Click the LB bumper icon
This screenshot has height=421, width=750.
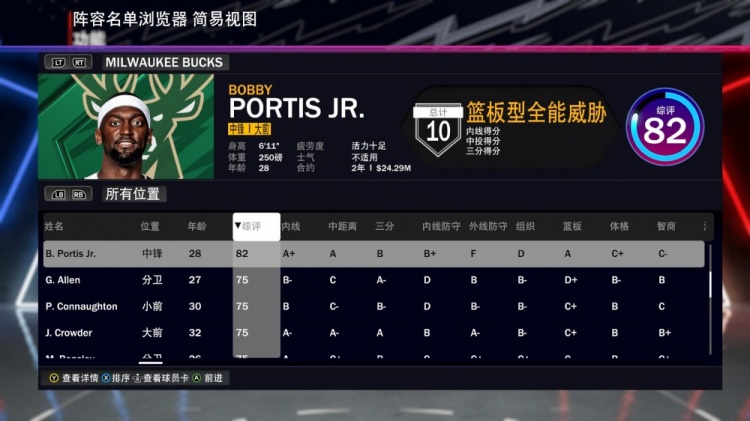[x=58, y=194]
